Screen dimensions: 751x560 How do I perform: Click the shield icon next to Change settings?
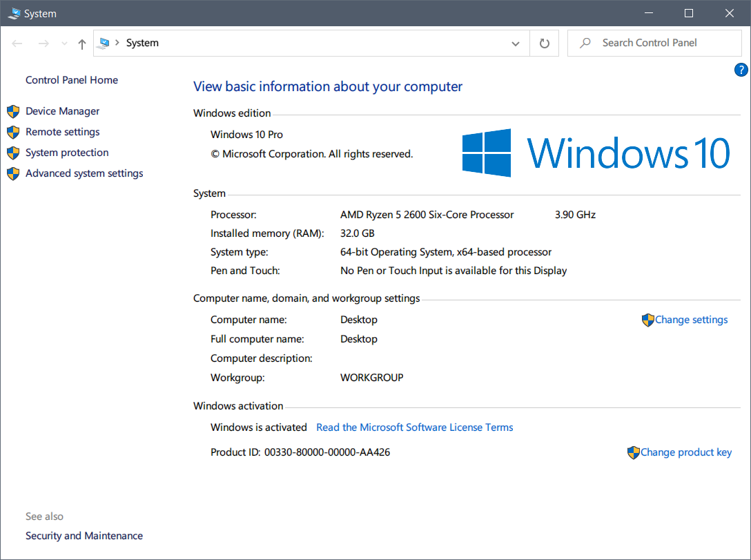point(647,320)
